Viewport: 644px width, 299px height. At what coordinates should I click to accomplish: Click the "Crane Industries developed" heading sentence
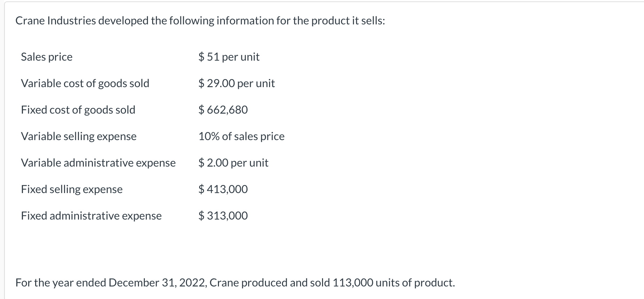pyautogui.click(x=200, y=21)
